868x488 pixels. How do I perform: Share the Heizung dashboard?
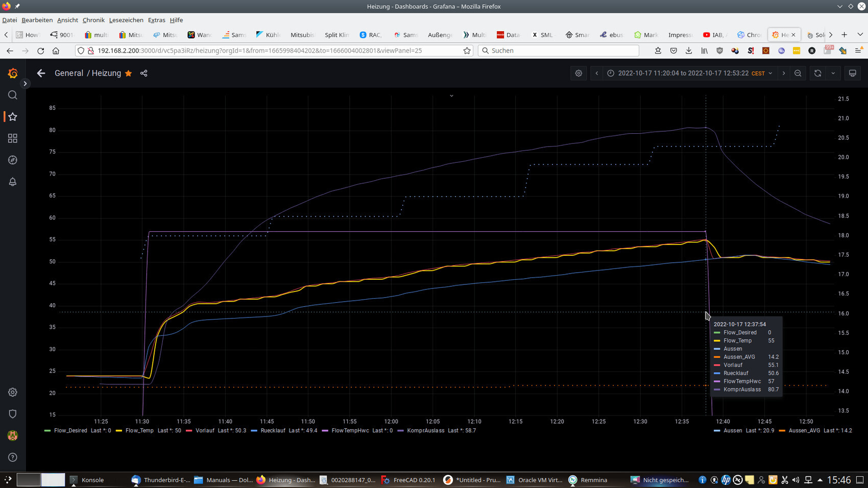click(x=144, y=74)
